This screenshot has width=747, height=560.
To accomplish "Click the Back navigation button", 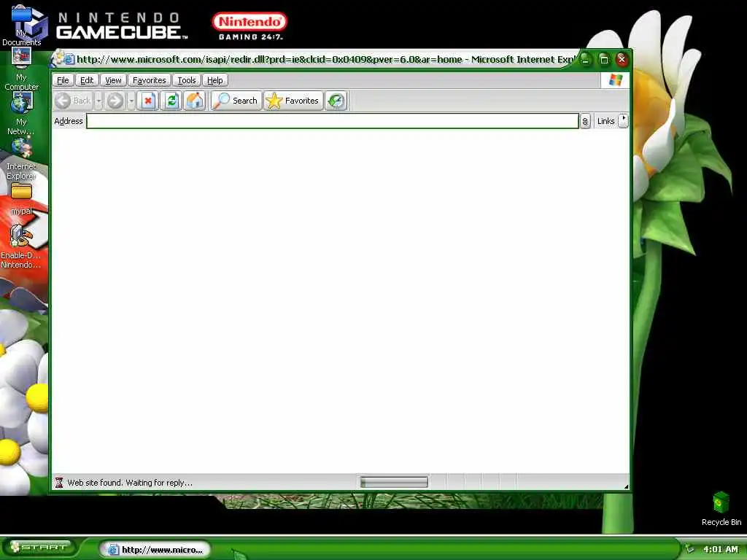I will pos(73,101).
